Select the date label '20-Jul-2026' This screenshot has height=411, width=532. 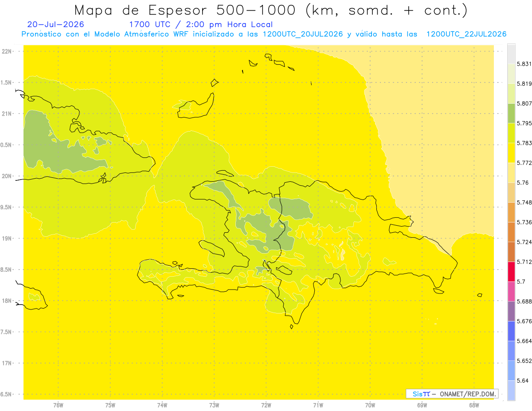click(55, 24)
